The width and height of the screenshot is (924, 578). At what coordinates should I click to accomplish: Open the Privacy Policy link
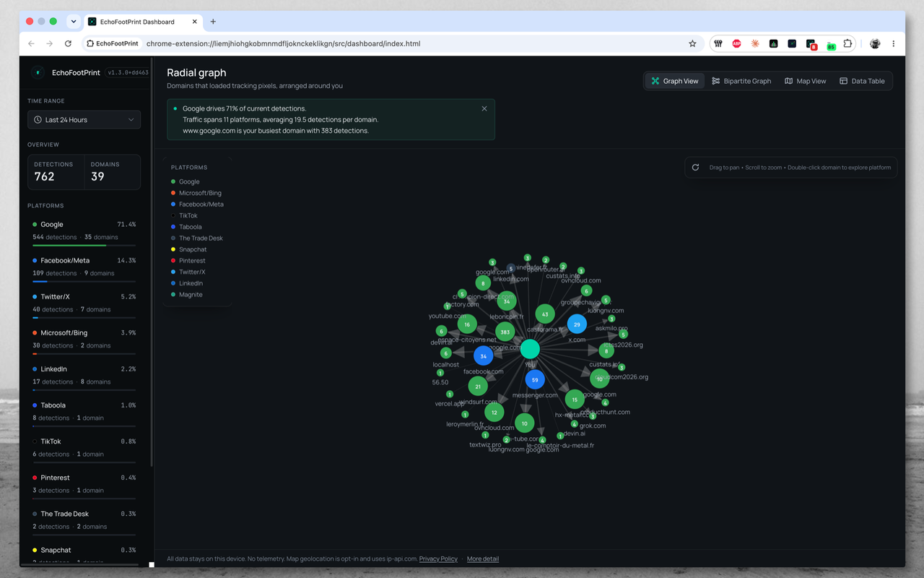[438, 558]
